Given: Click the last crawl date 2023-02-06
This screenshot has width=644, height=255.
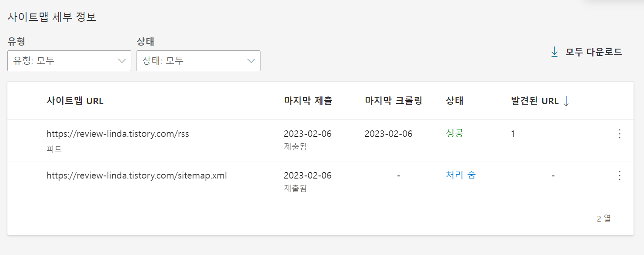Looking at the screenshot, I should [389, 134].
